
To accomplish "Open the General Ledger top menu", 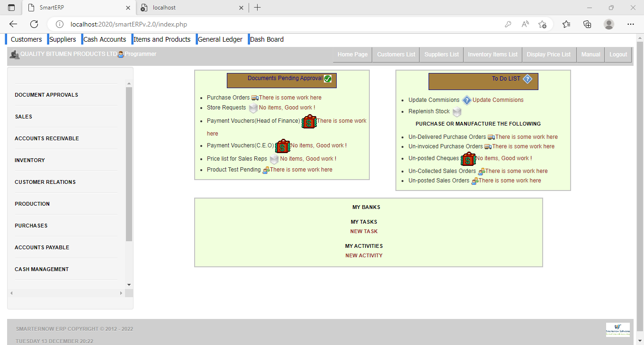I will 220,39.
